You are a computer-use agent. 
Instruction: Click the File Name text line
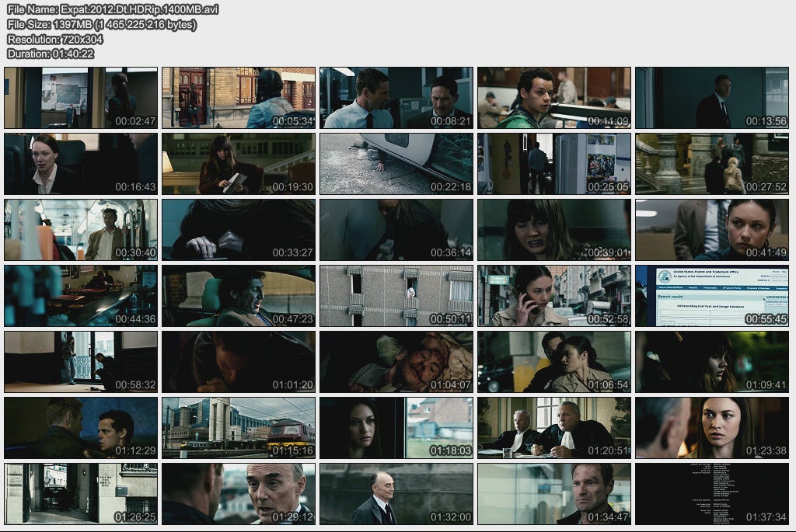point(113,9)
